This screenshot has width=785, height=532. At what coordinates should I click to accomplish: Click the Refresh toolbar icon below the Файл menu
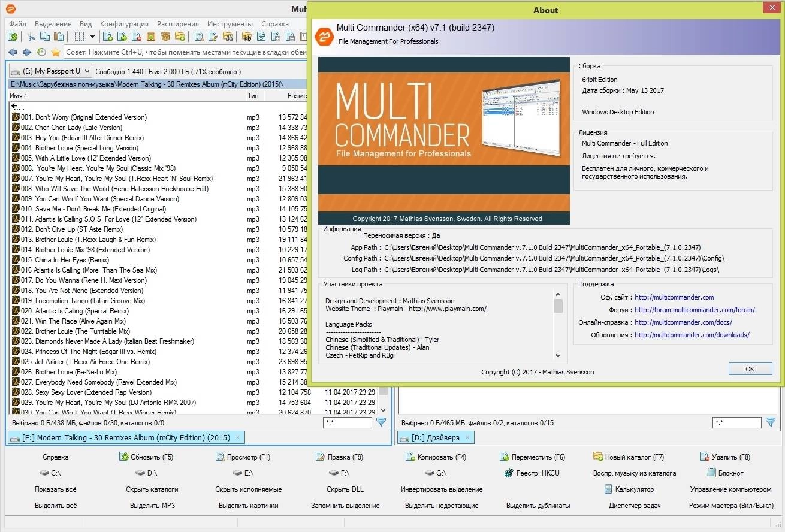[x=12, y=37]
